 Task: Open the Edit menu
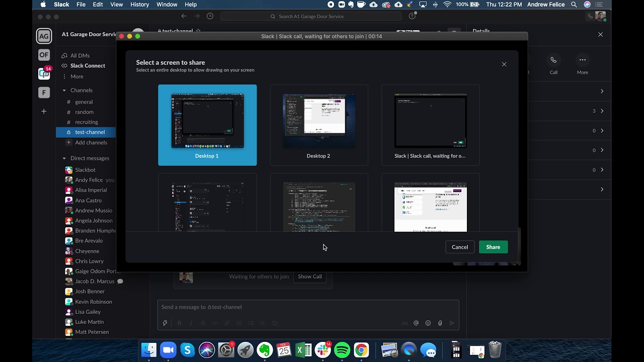98,5
